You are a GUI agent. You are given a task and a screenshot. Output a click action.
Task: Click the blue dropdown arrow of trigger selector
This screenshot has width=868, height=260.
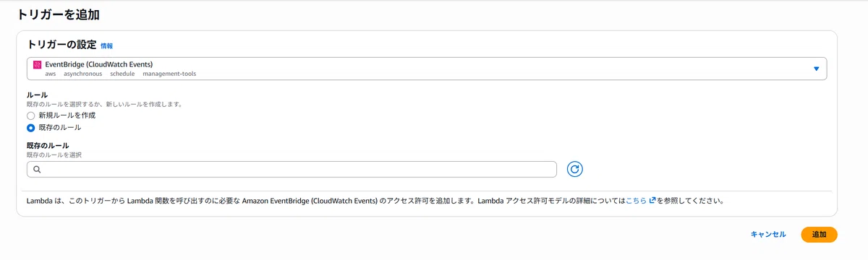point(816,69)
